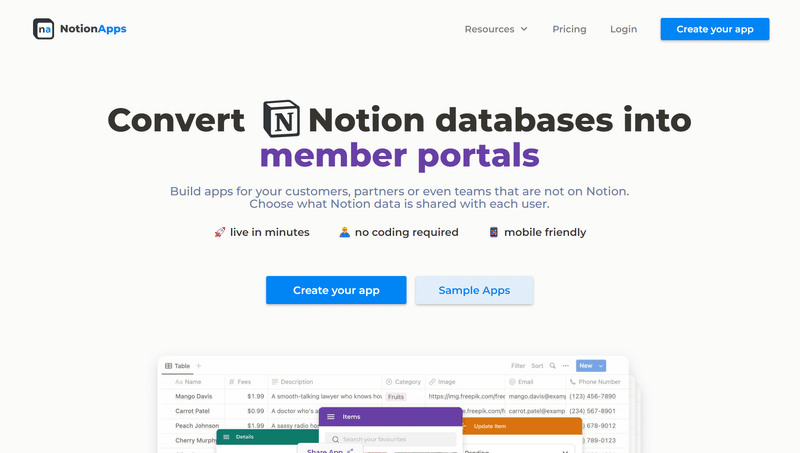
Task: Click phone number (123) 456-7890
Action: point(592,396)
